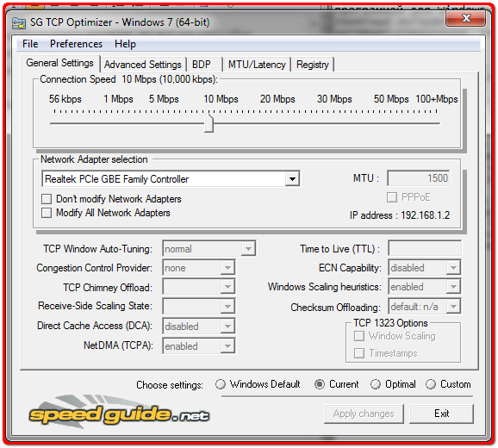The width and height of the screenshot is (498, 448).
Task: Click the Choose settings: label
Action: [170, 385]
